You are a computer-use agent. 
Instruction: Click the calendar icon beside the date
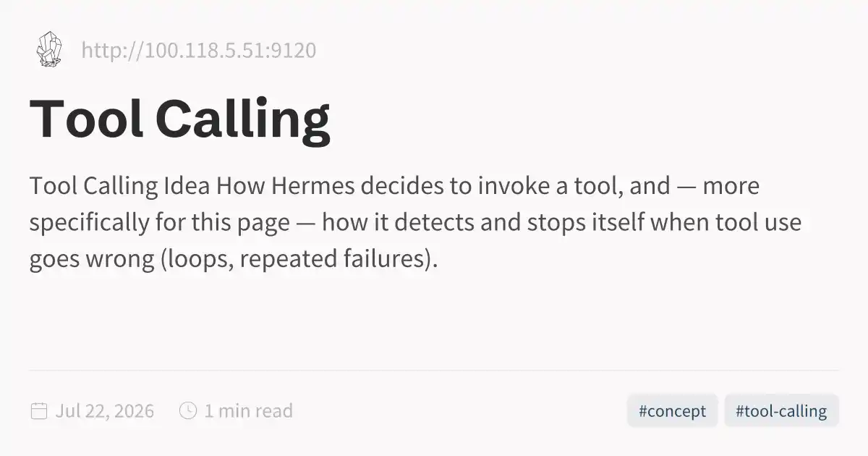coord(39,411)
